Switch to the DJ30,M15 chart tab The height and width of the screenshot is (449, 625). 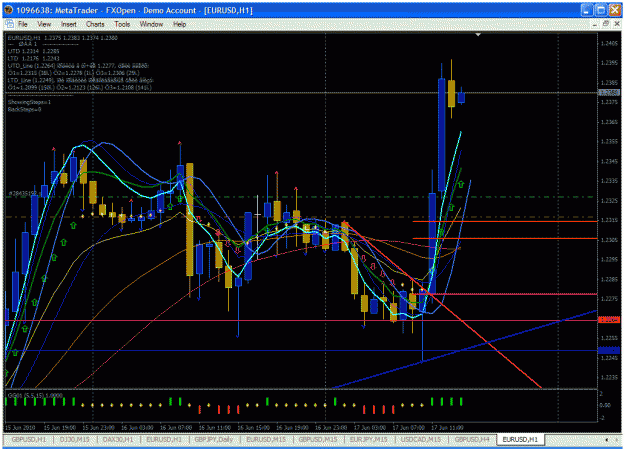pyautogui.click(x=74, y=439)
